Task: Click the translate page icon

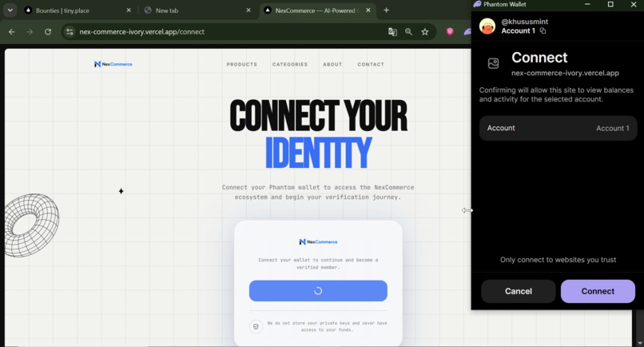Action: (x=392, y=32)
